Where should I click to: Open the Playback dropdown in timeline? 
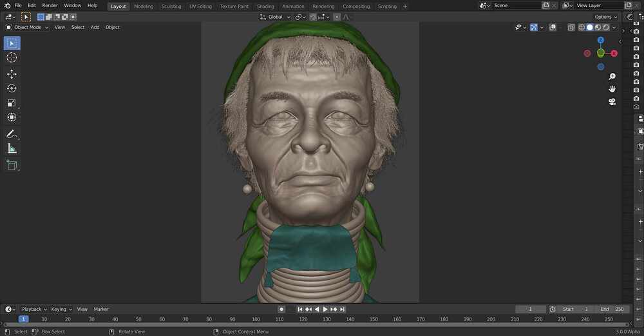click(x=34, y=310)
